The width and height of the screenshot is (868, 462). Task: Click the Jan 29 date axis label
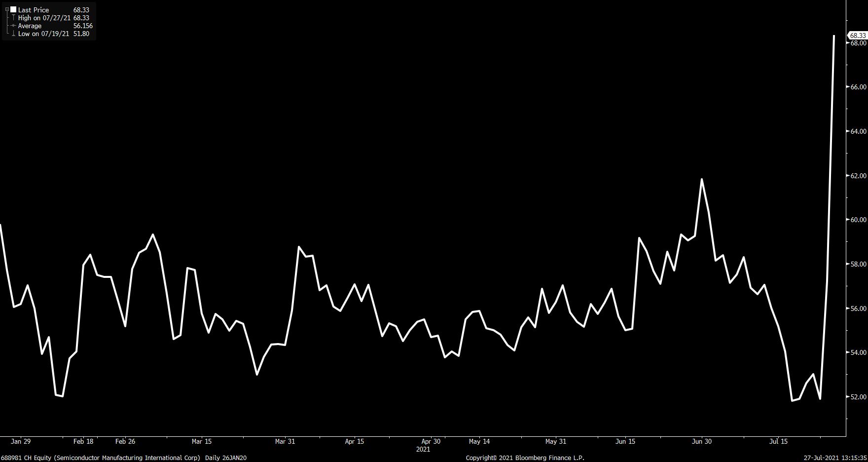pyautogui.click(x=20, y=441)
